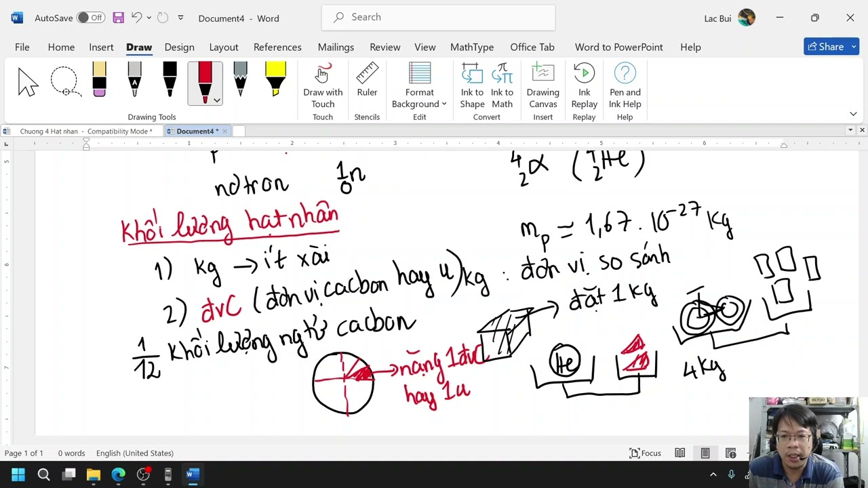The width and height of the screenshot is (868, 488).
Task: Close the Document4 tab
Action: 224,131
